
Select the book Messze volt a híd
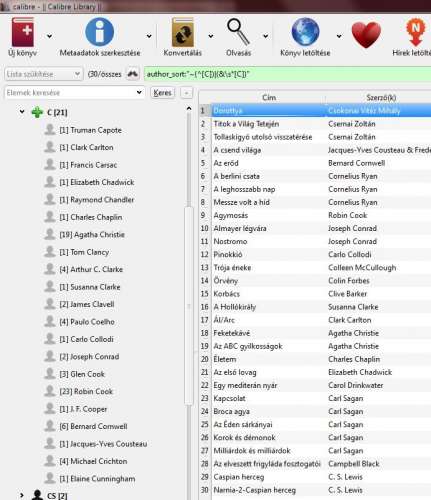click(x=242, y=202)
